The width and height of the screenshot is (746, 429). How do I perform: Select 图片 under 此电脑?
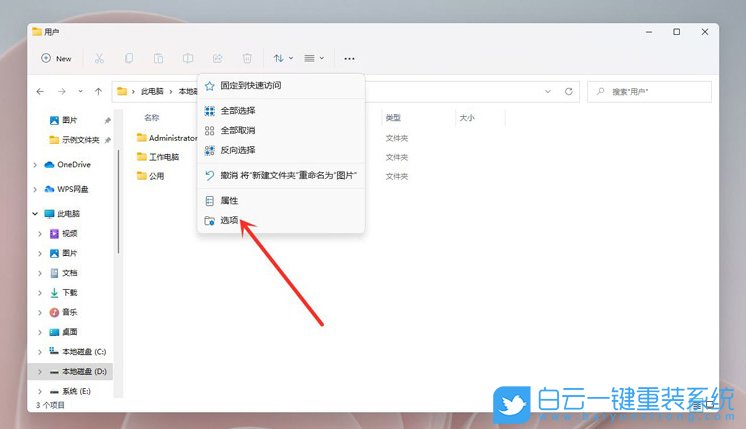coord(69,254)
